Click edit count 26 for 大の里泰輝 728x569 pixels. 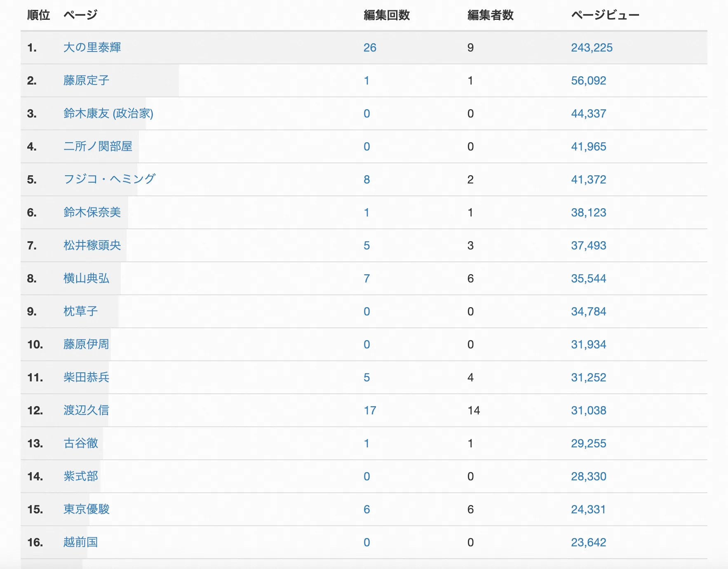click(x=370, y=47)
